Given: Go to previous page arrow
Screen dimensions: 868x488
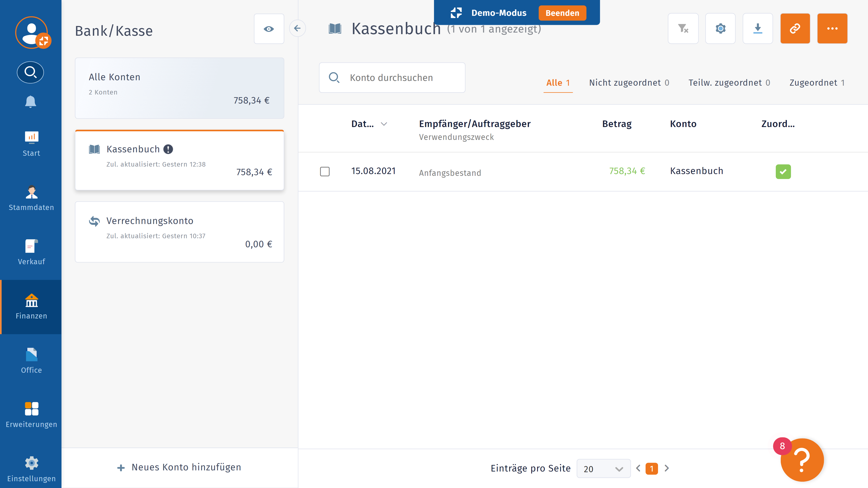Looking at the screenshot, I should click(x=638, y=468).
